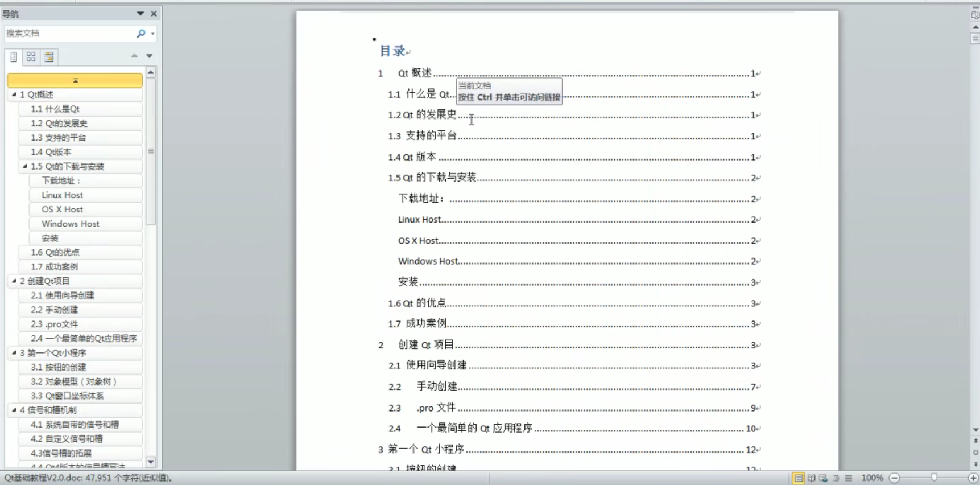The height and width of the screenshot is (485, 980).
Task: Switch to the headings browse tab
Action: pyautogui.click(x=14, y=56)
